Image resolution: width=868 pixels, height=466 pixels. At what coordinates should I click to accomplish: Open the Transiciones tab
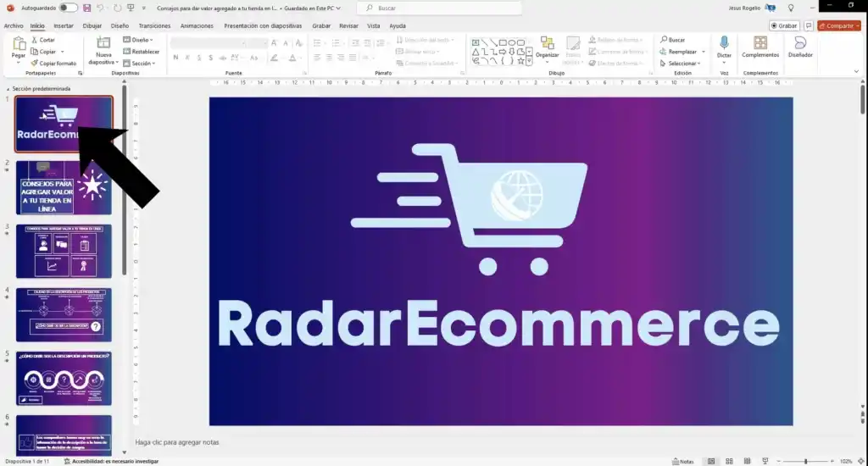click(x=154, y=26)
